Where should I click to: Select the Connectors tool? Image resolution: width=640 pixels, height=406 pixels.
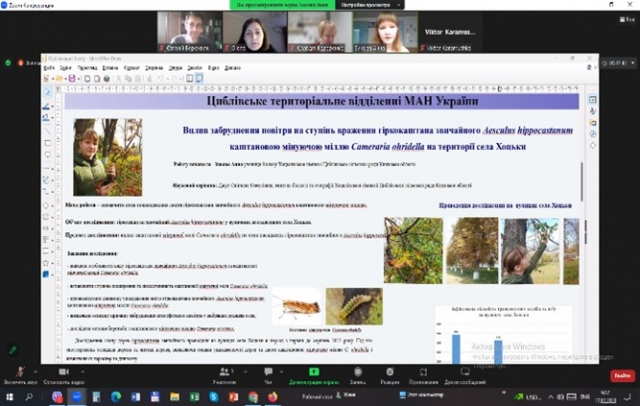(46, 191)
